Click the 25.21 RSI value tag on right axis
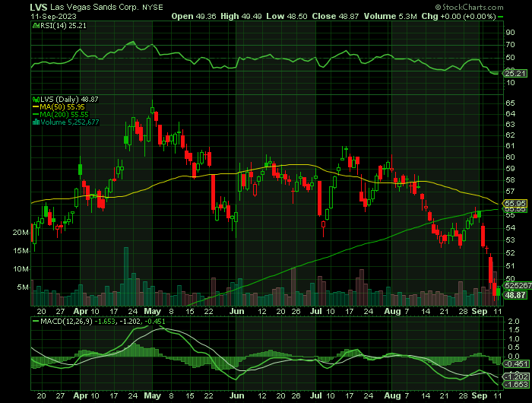This screenshot has height=403, width=532. [x=515, y=73]
